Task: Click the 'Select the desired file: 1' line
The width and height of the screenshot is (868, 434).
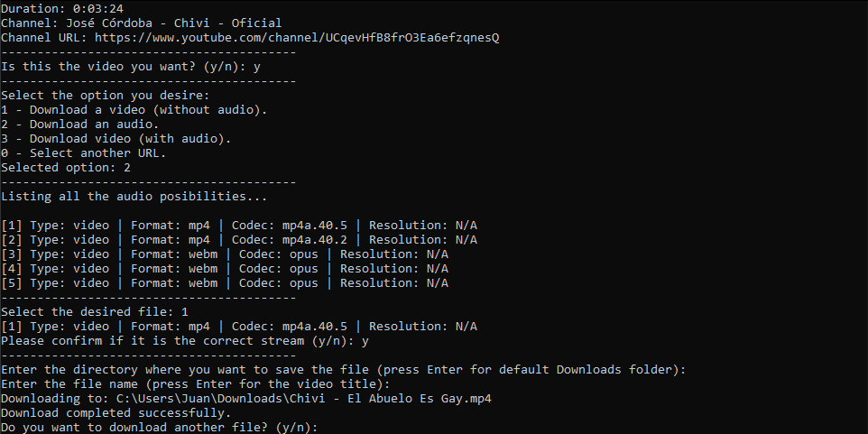Action: click(95, 311)
